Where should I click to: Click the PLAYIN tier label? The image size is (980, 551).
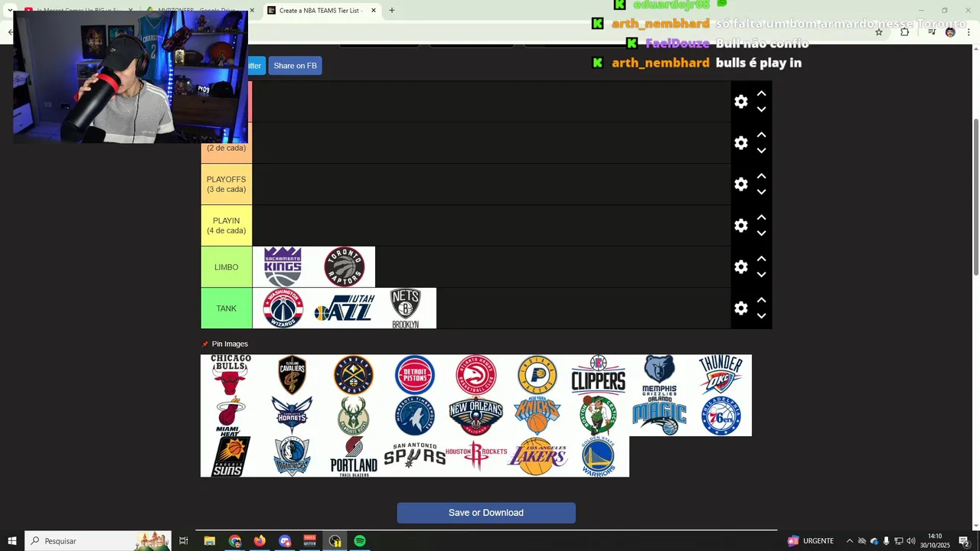coord(227,226)
